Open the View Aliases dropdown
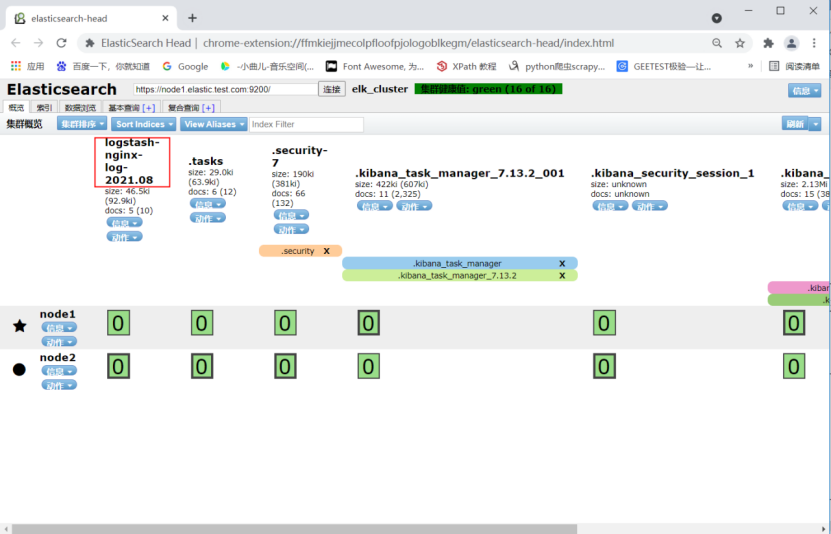The height and width of the screenshot is (534, 831). pos(214,124)
